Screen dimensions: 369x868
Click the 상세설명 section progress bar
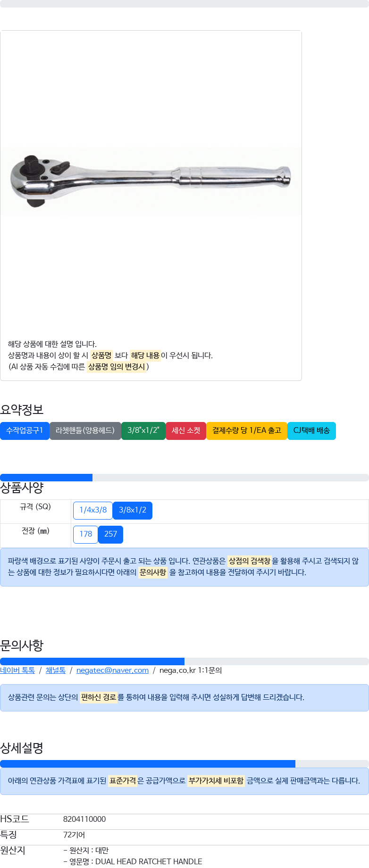(x=184, y=764)
